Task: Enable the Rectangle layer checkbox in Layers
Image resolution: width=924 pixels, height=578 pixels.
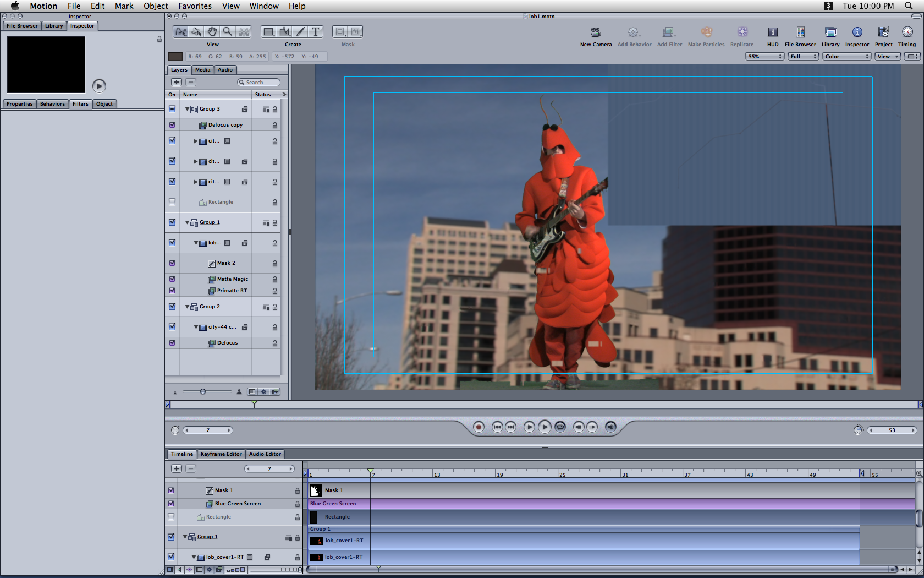Action: coord(172,202)
